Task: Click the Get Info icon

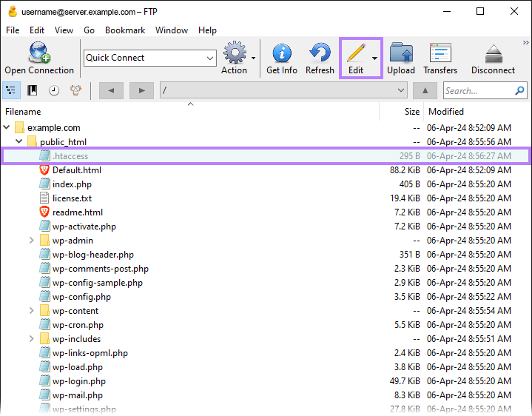Action: tap(282, 53)
